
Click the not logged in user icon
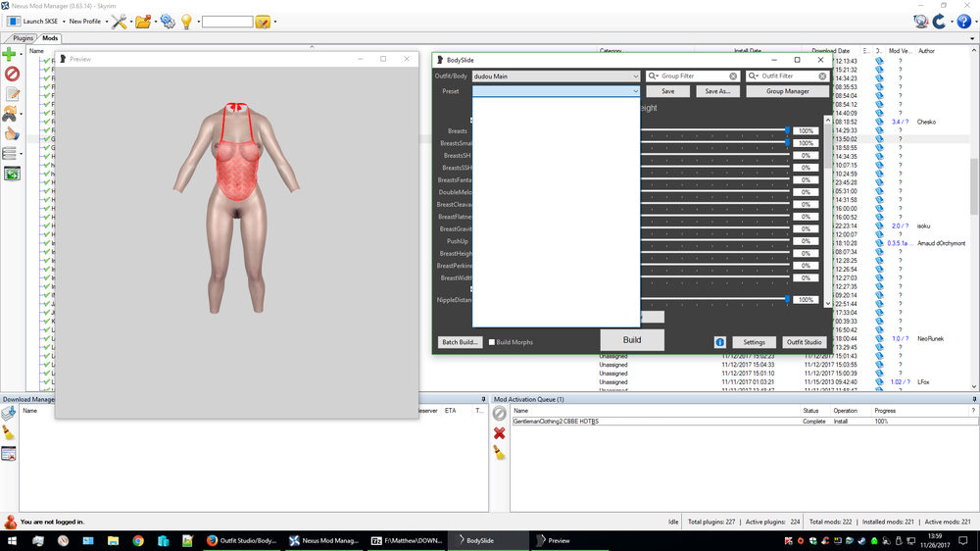[x=10, y=522]
